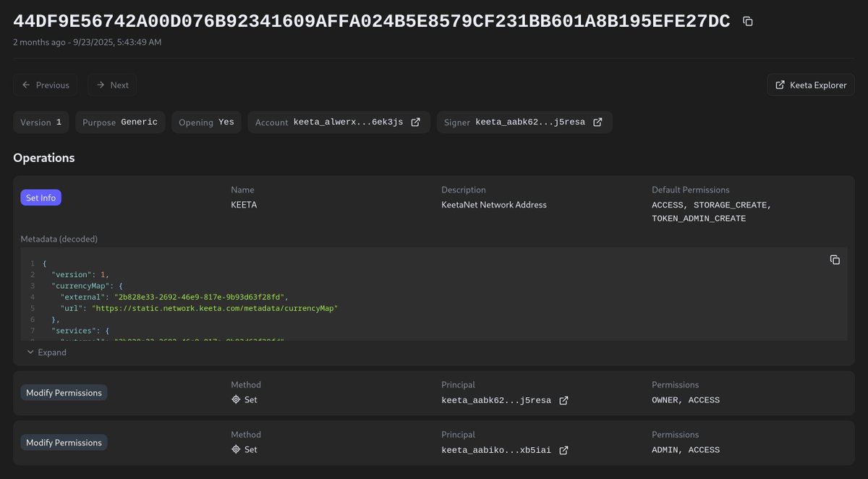Click the Set method icon in OWNER row

[x=236, y=399]
